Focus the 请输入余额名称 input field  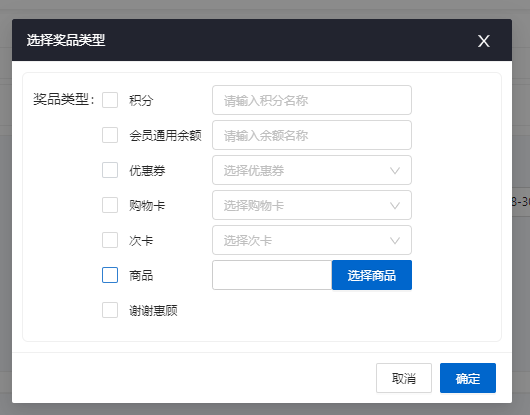(x=312, y=135)
